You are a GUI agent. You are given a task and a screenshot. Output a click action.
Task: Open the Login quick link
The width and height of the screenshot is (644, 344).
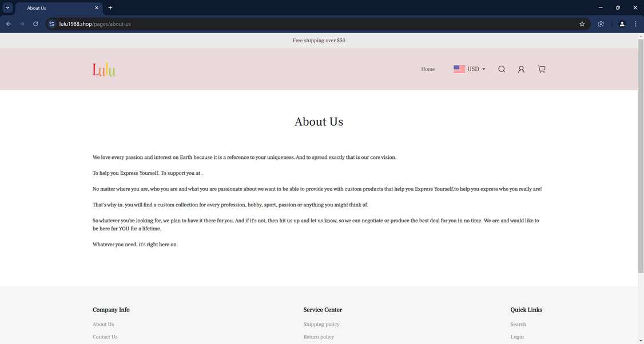516,337
